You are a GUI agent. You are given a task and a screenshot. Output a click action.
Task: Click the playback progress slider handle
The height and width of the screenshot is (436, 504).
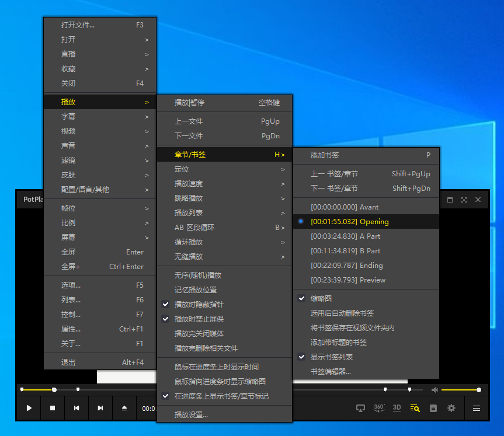click(54, 390)
